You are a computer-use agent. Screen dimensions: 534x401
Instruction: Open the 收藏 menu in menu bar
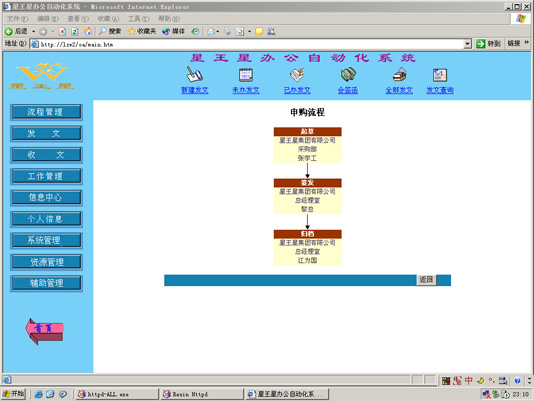(x=108, y=18)
